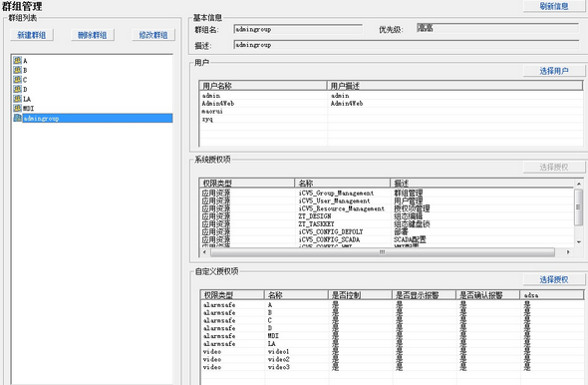This screenshot has width=588, height=385.
Task: Click the group icon beside D
Action: (17, 89)
